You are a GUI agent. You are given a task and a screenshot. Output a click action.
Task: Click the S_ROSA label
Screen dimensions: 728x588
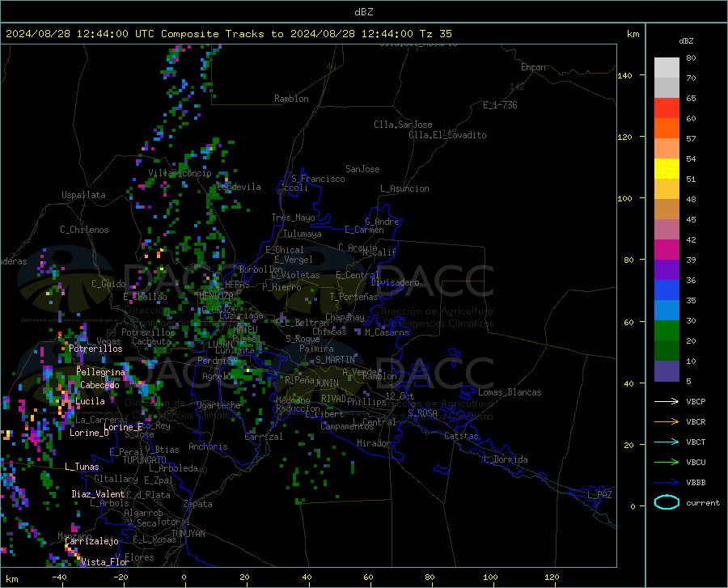point(422,413)
